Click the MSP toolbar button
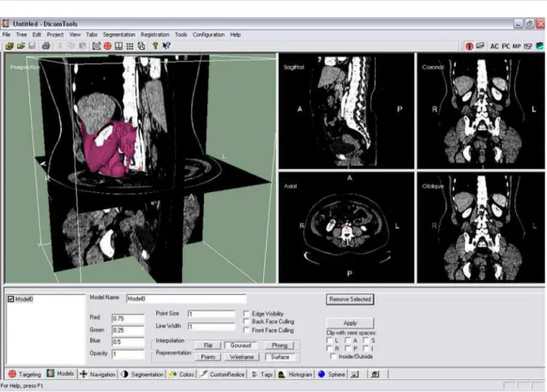The image size is (547, 392). pyautogui.click(x=528, y=46)
